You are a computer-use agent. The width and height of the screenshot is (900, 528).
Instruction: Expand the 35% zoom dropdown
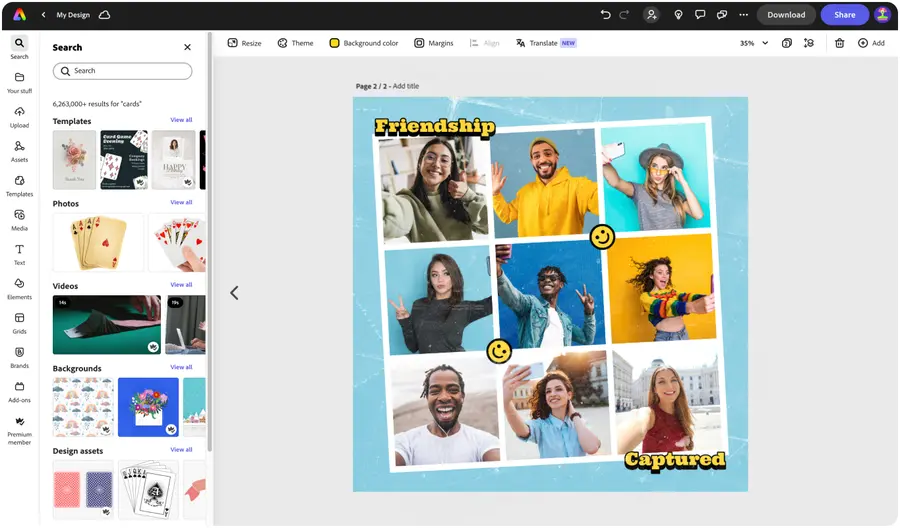pyautogui.click(x=765, y=43)
